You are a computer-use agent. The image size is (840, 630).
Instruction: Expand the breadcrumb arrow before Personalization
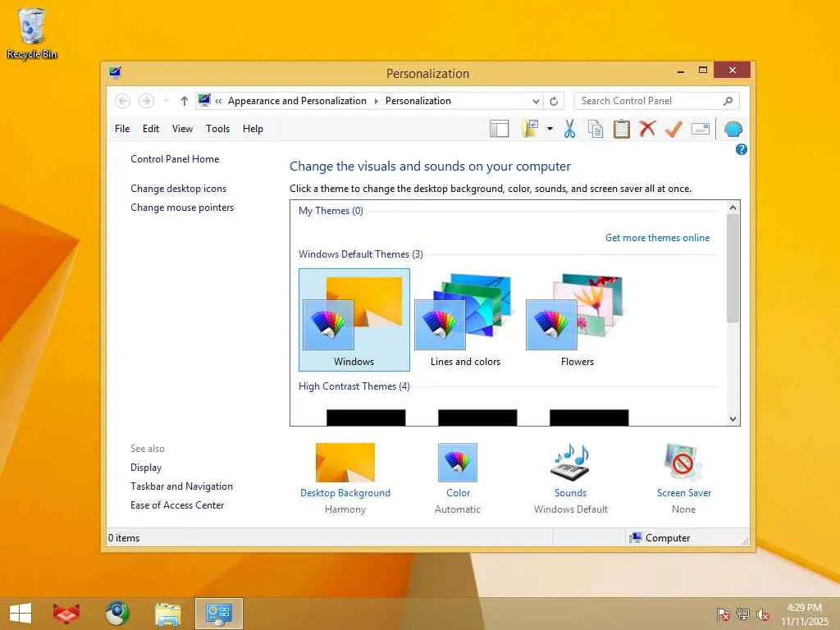(376, 101)
